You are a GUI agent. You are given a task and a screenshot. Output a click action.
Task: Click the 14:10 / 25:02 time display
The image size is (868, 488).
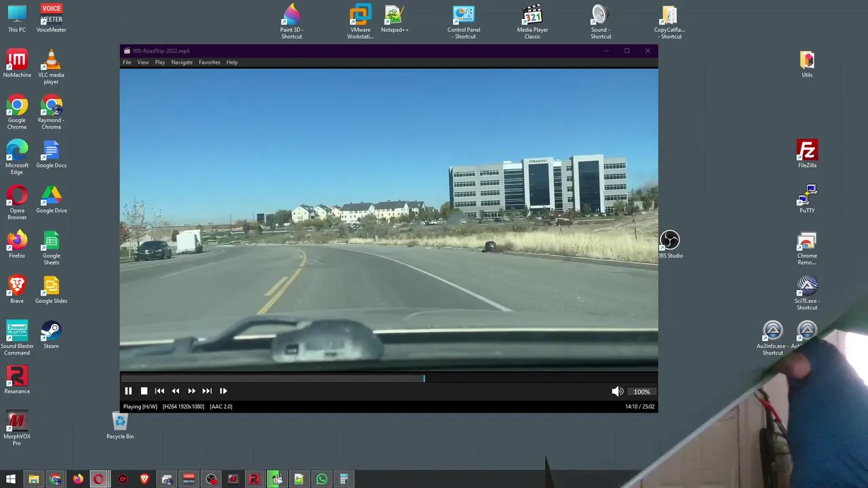(639, 407)
